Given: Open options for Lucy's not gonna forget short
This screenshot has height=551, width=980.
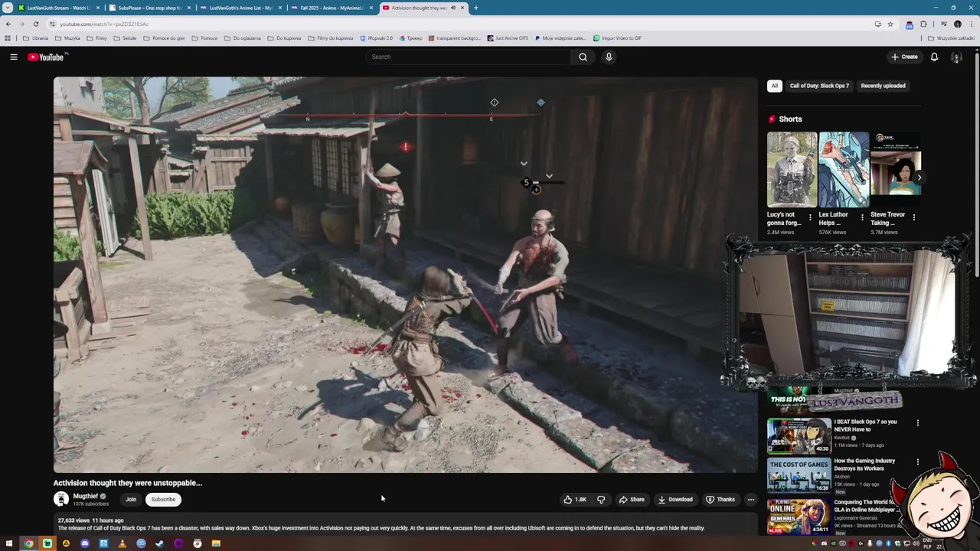Looking at the screenshot, I should point(811,217).
